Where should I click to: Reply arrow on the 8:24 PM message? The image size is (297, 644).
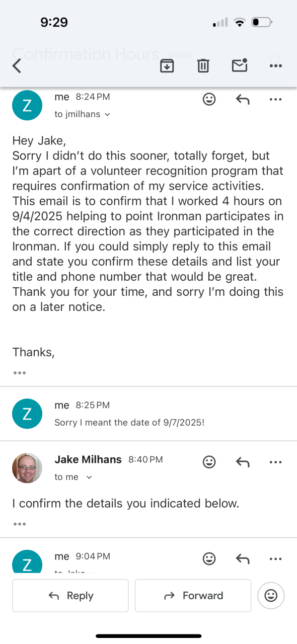(x=243, y=99)
